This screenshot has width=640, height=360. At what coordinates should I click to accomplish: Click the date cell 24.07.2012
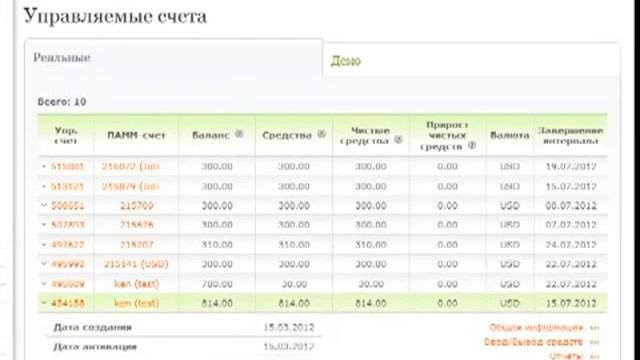[x=571, y=245]
